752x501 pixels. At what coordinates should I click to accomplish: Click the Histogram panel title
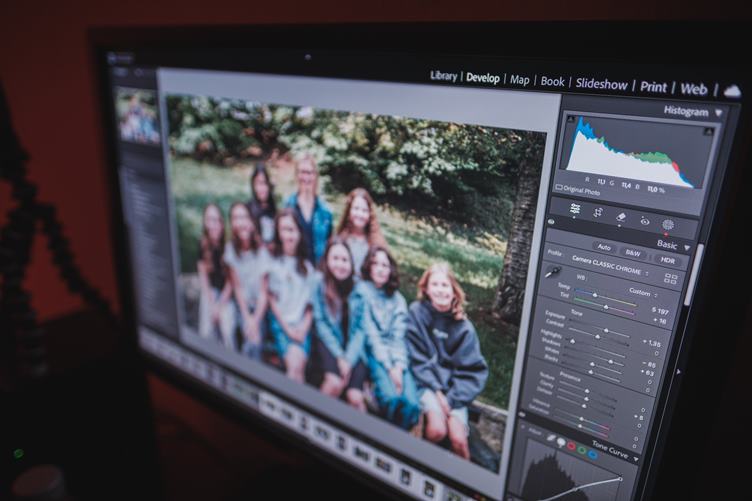[686, 111]
